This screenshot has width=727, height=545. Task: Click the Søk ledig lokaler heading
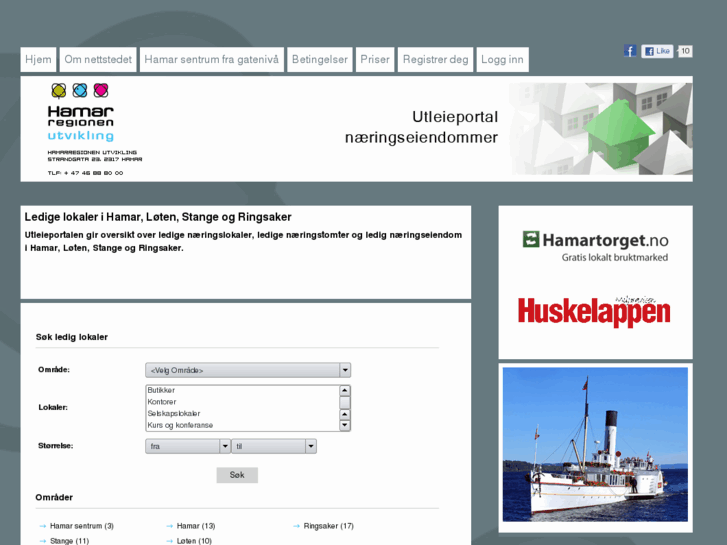[x=71, y=337]
